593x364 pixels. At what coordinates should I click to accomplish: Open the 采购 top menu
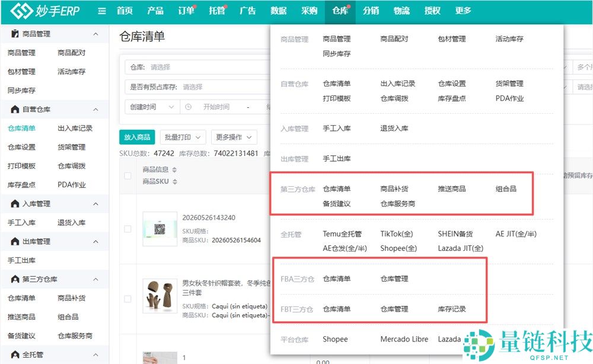click(x=310, y=11)
